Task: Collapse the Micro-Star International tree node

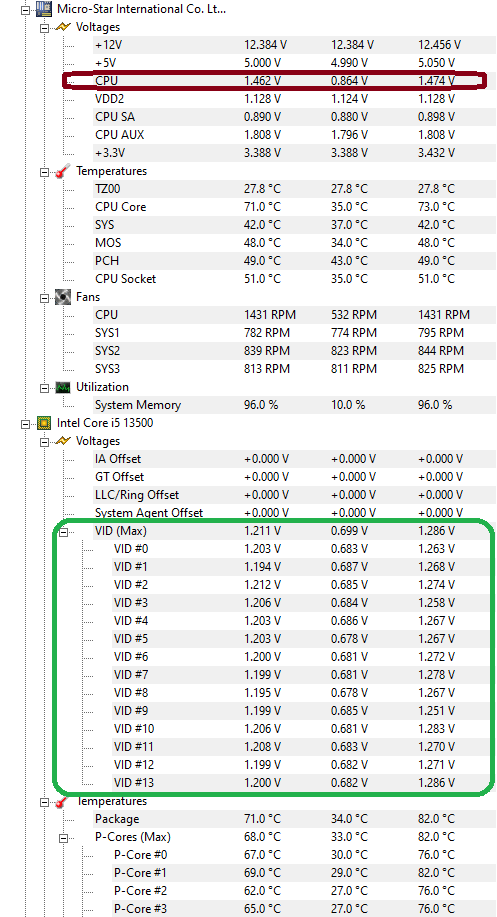Action: pyautogui.click(x=25, y=9)
